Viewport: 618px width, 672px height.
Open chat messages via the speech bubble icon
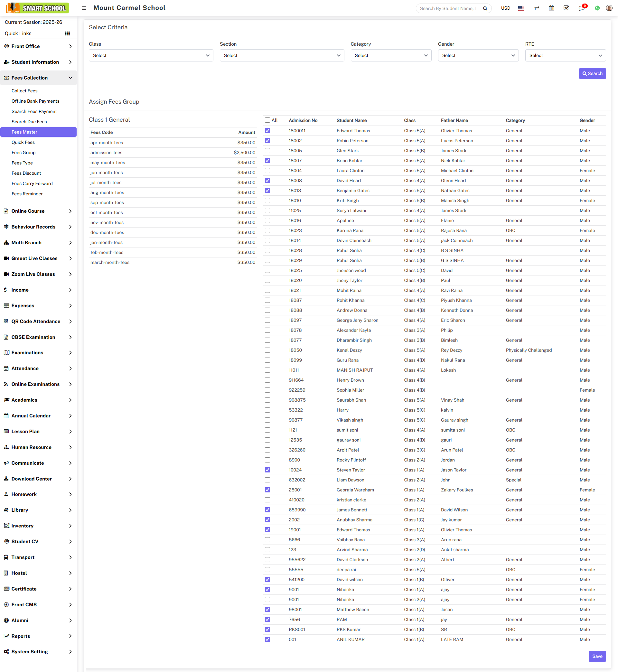[582, 8]
